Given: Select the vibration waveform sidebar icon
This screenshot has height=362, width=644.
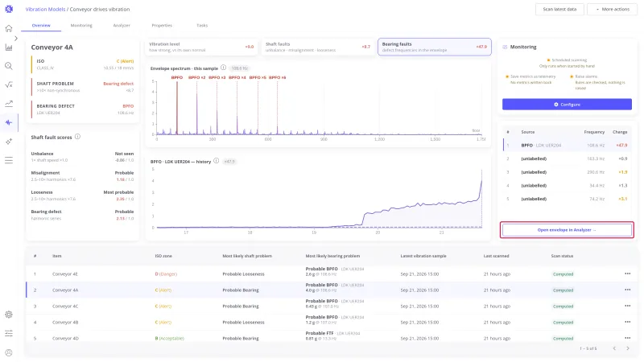Looking at the screenshot, I should pos(9,123).
